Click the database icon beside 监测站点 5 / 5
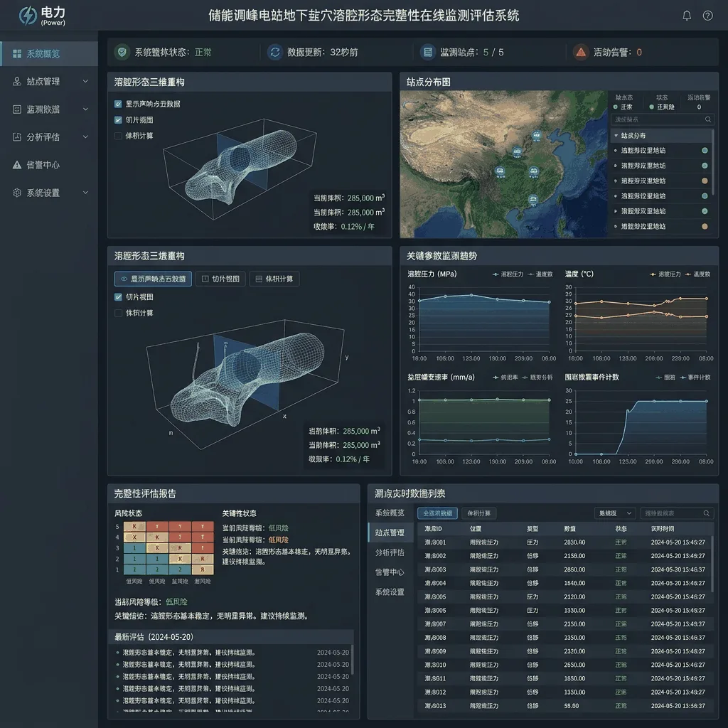Image resolution: width=728 pixels, height=728 pixels. [x=427, y=52]
